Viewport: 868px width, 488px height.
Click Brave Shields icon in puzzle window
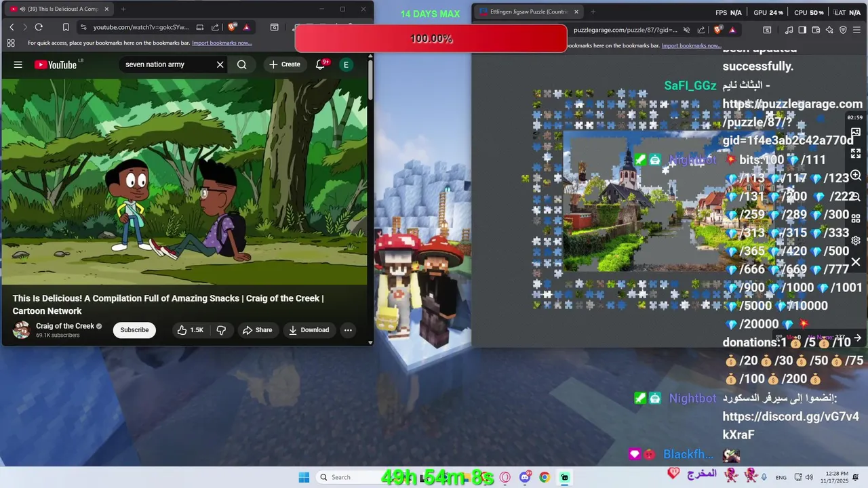(718, 30)
